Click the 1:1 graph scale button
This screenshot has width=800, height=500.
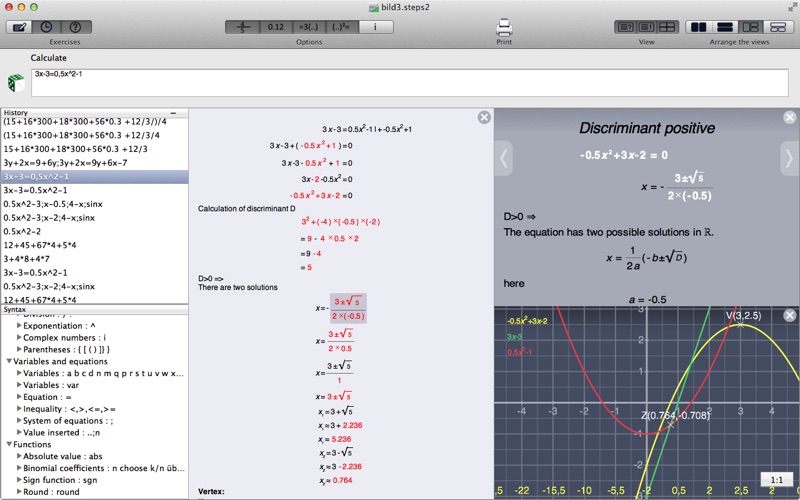coord(777,480)
